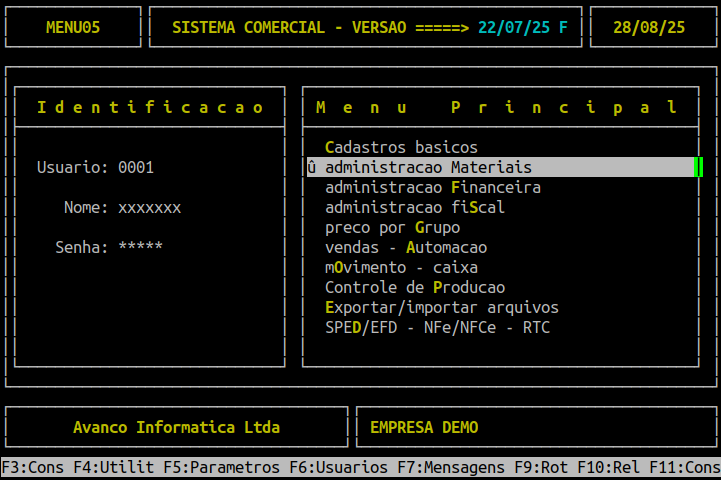Open F5:Parametros in the bottom bar
721x480 pixels.
222,467
